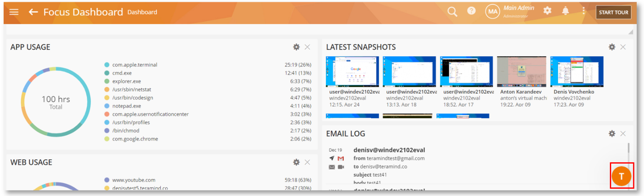Click the Gmail icon in email log
The image size is (644, 196).
[341, 158]
